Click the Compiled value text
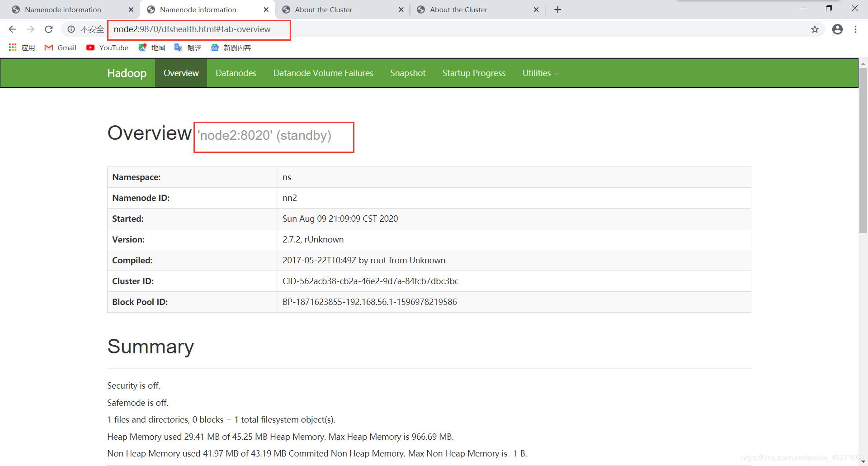Viewport: 868px width, 466px height. 364,260
